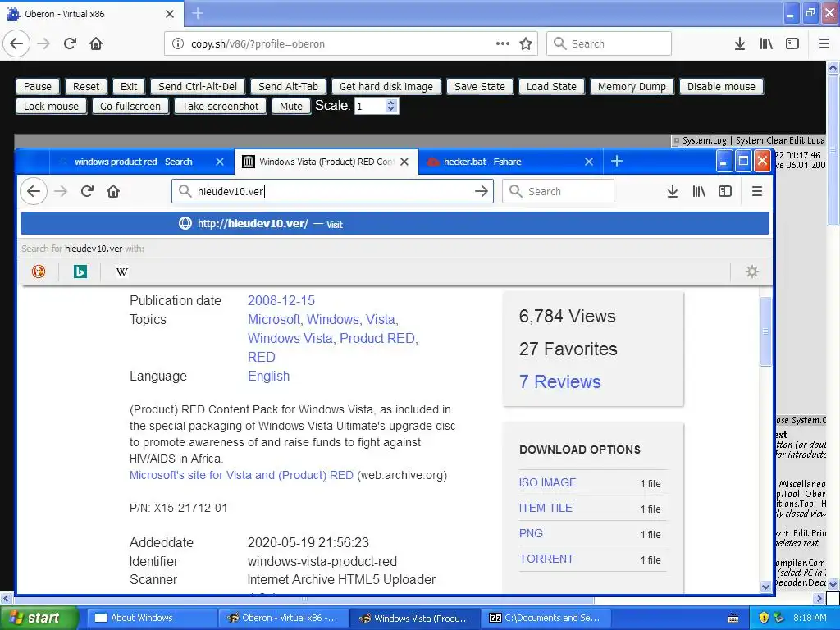Close the hecker.bat Fshare tab
Image resolution: width=840 pixels, height=630 pixels.
pos(589,162)
